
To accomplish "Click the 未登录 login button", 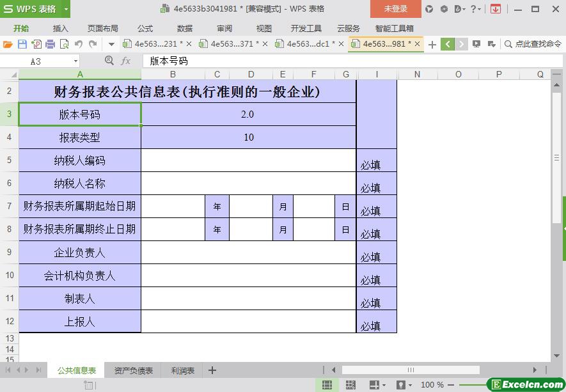I will click(x=395, y=9).
